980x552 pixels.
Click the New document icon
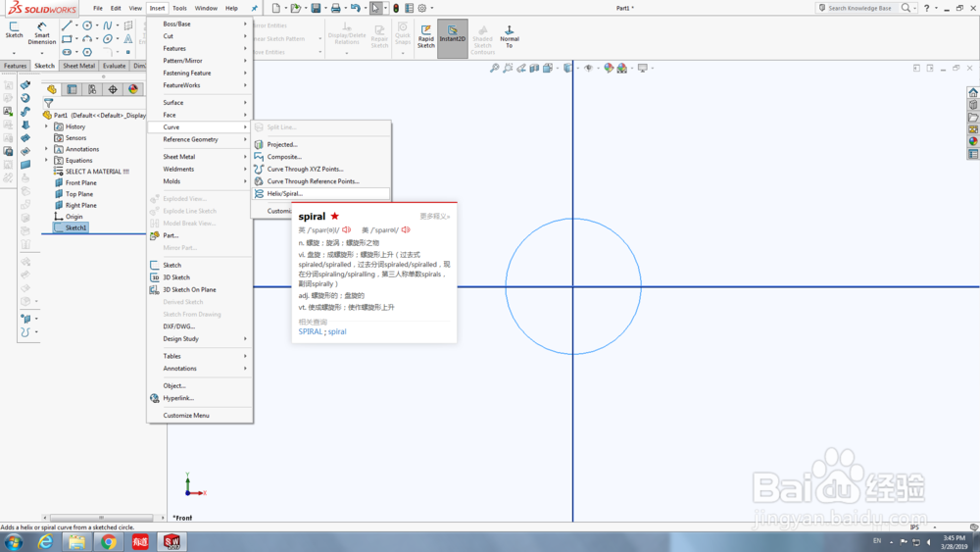276,8
